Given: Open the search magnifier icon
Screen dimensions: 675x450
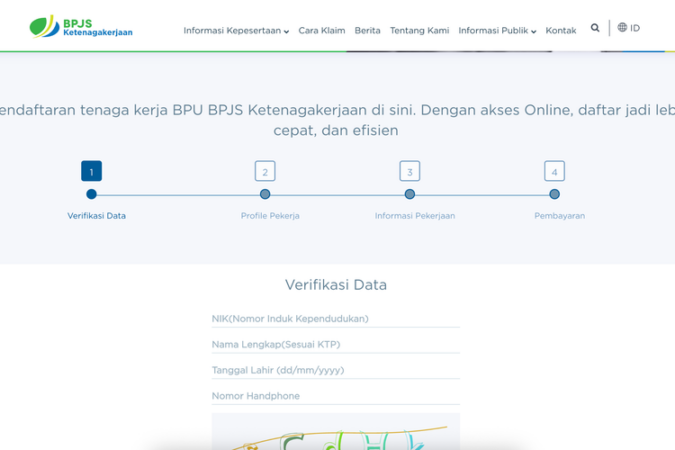Looking at the screenshot, I should click(x=595, y=28).
